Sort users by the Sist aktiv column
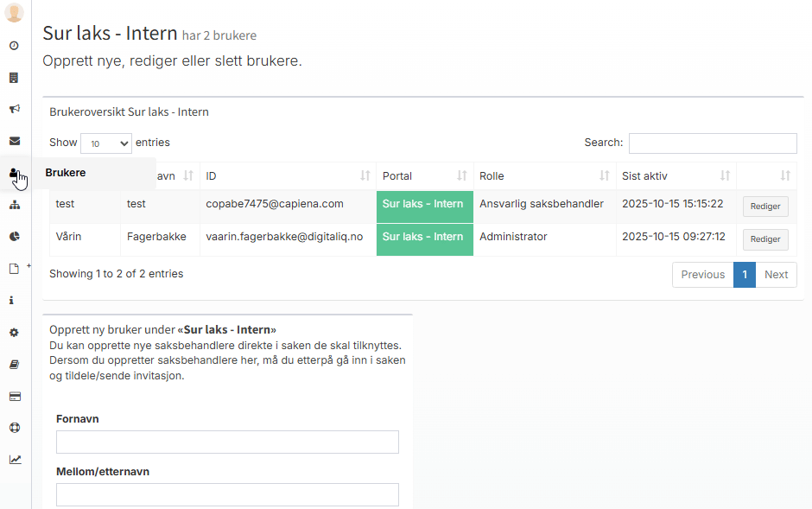The width and height of the screenshot is (812, 509). pos(676,176)
